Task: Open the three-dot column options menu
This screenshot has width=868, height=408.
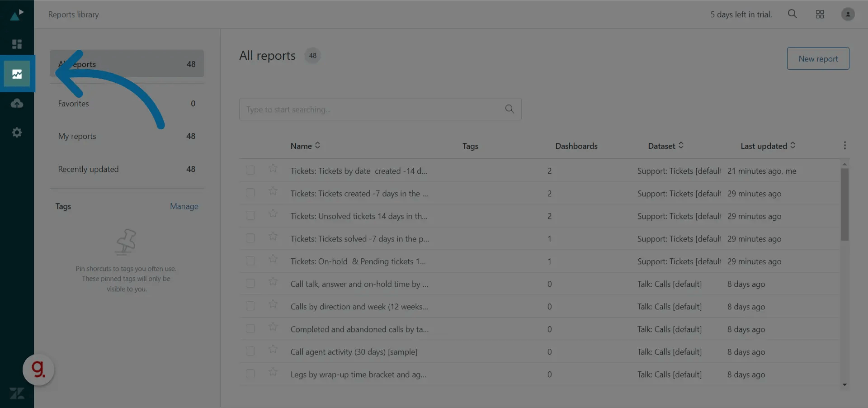Action: click(845, 146)
